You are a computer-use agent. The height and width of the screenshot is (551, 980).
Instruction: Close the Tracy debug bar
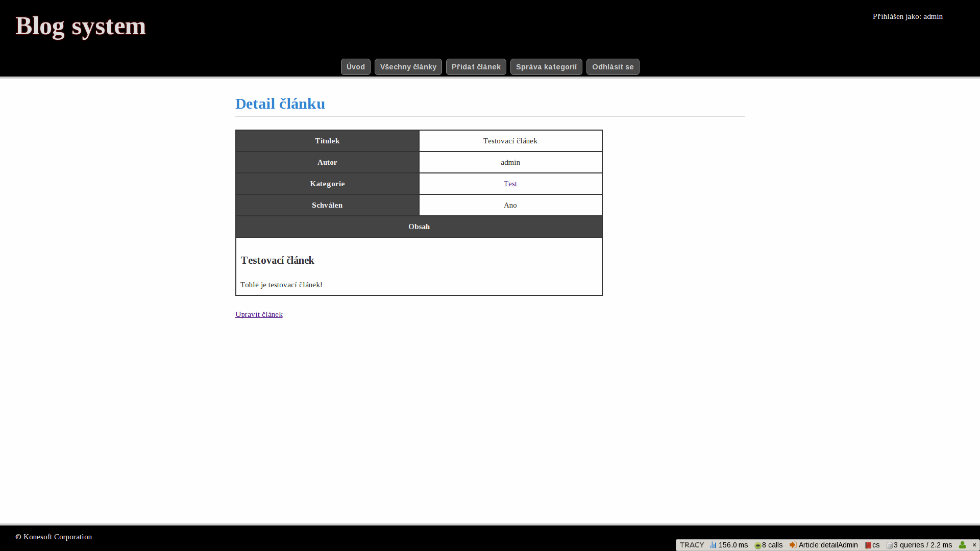click(974, 545)
